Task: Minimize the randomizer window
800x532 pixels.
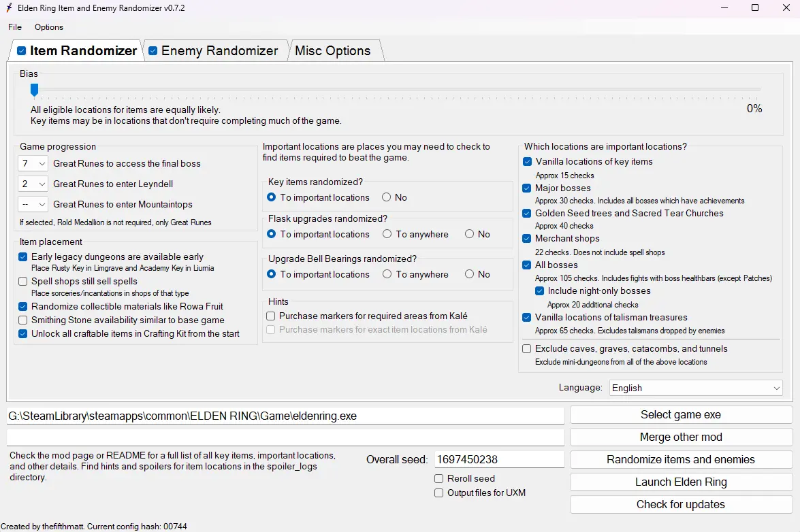Action: tap(724, 7)
